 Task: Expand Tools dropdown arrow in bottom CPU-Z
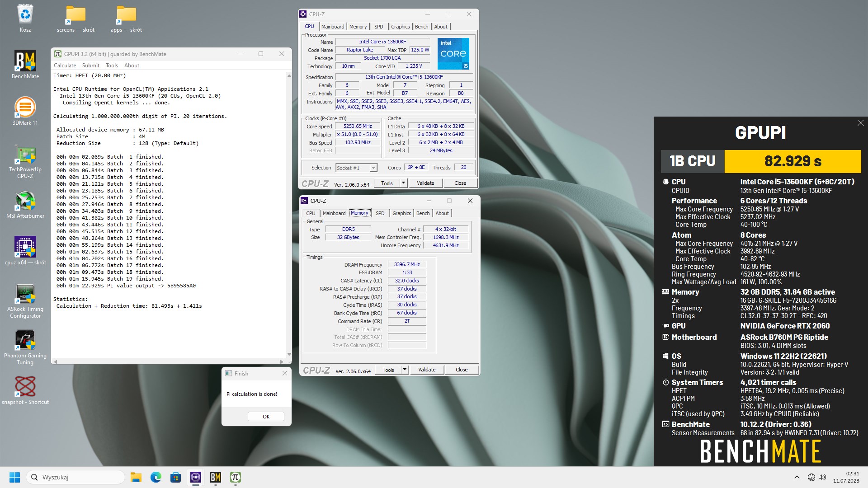coord(405,370)
